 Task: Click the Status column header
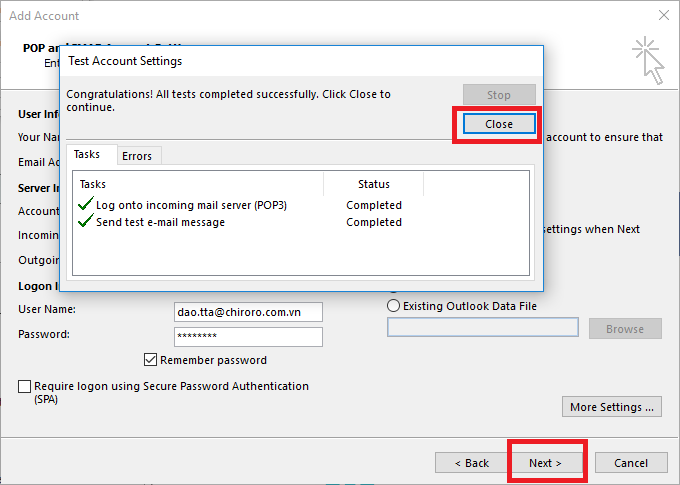(373, 184)
